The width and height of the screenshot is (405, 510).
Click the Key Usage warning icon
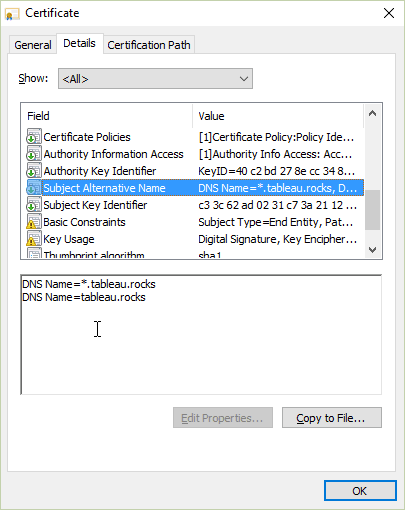click(x=34, y=239)
